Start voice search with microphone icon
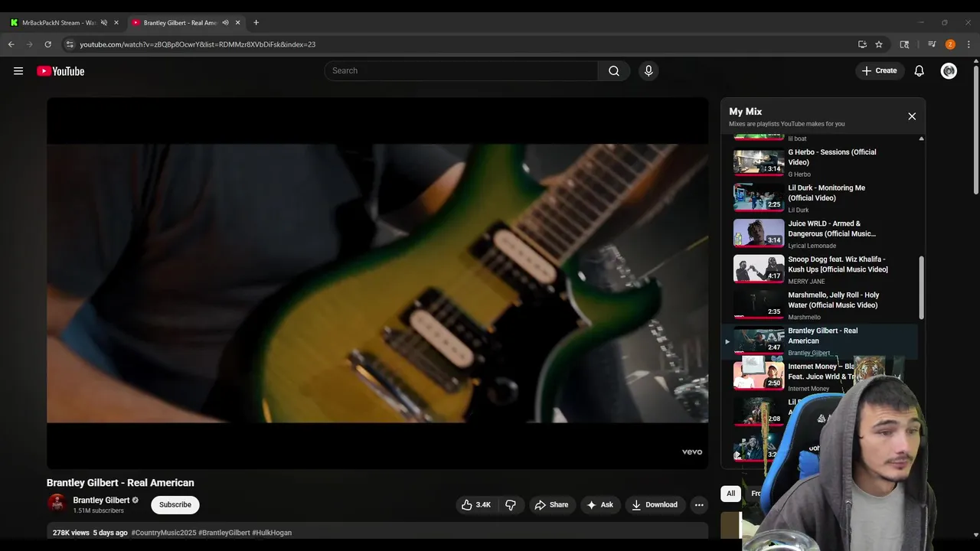This screenshot has height=551, width=980. tap(648, 71)
